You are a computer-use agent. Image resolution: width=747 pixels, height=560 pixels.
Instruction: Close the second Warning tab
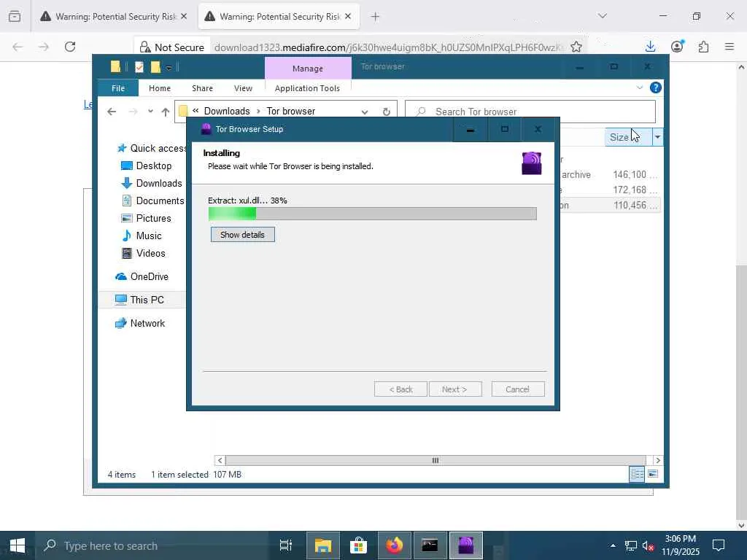coord(348,16)
